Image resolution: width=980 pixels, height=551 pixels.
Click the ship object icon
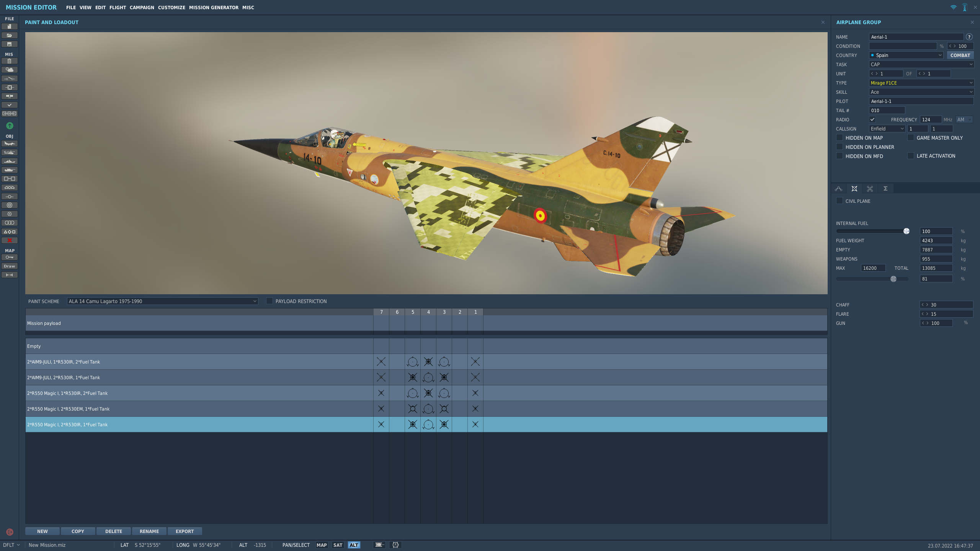click(10, 161)
